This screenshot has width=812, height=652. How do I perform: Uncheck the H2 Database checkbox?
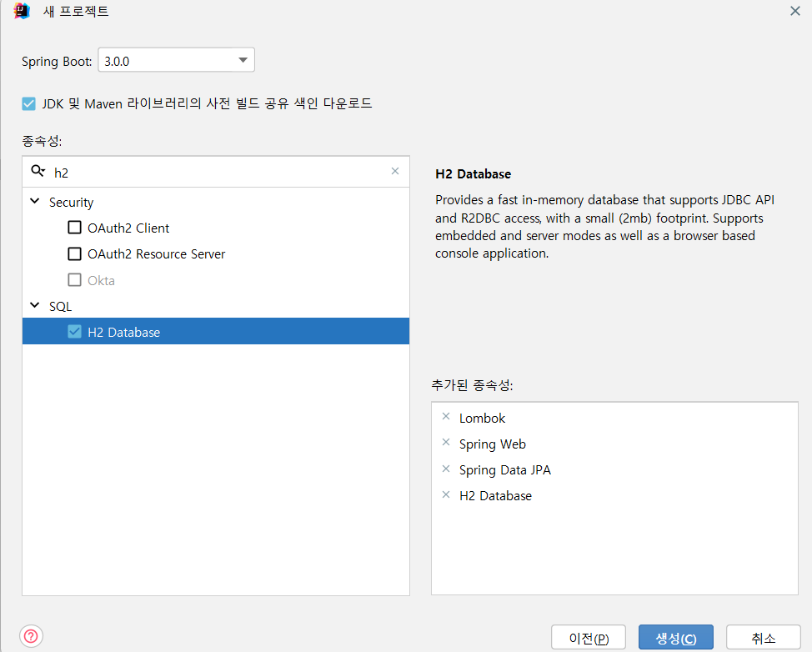[x=74, y=332]
